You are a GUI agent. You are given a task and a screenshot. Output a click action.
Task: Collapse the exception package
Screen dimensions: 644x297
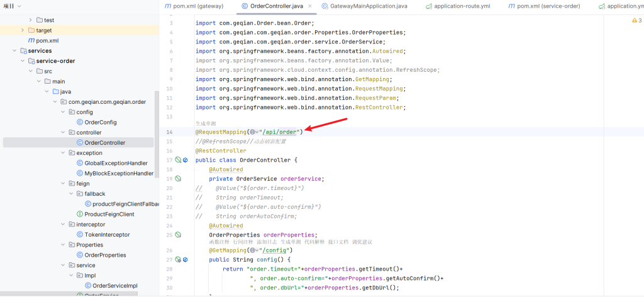pos(63,153)
